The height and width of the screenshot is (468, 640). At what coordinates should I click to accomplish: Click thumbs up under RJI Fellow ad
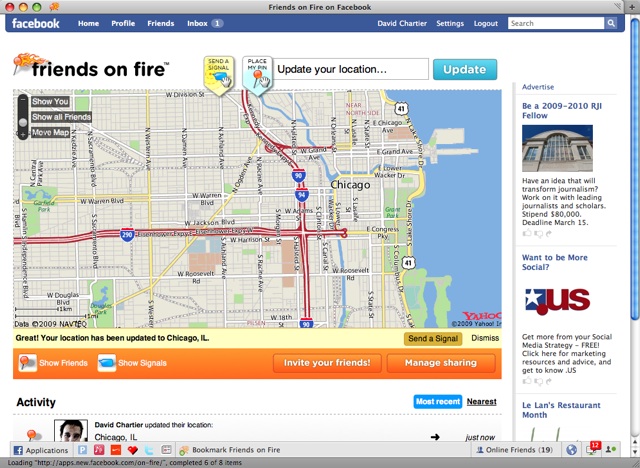click(x=527, y=233)
